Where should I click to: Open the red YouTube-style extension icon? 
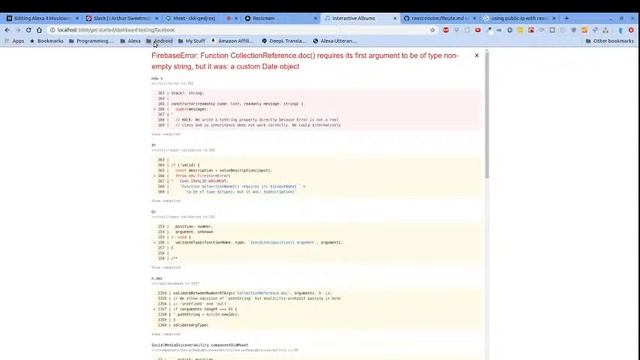[x=478, y=30]
